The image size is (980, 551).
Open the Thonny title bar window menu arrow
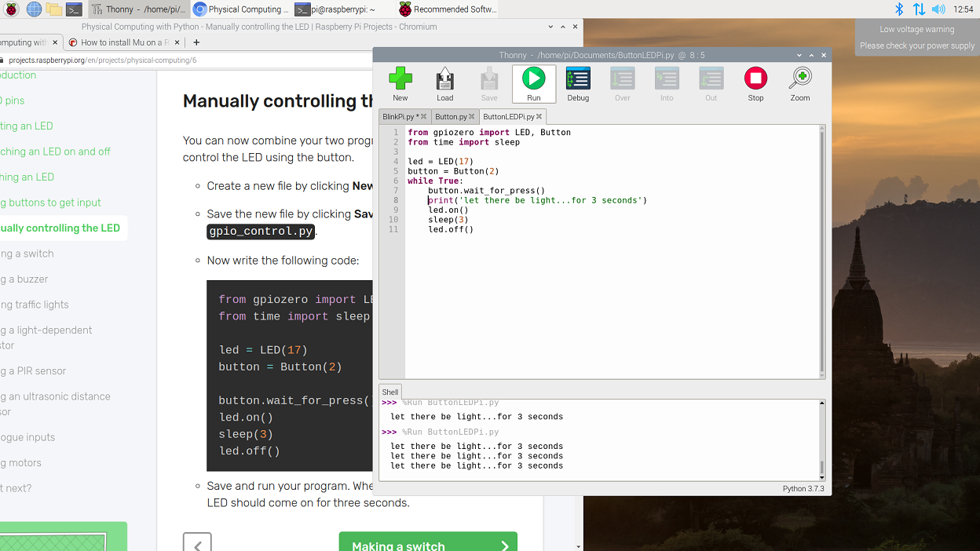pos(799,55)
